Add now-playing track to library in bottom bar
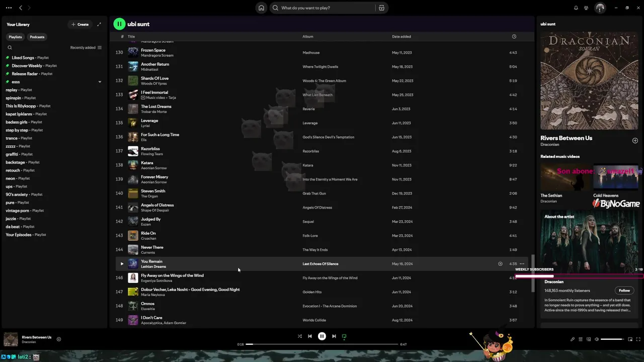This screenshot has height=362, width=644. [x=58, y=339]
